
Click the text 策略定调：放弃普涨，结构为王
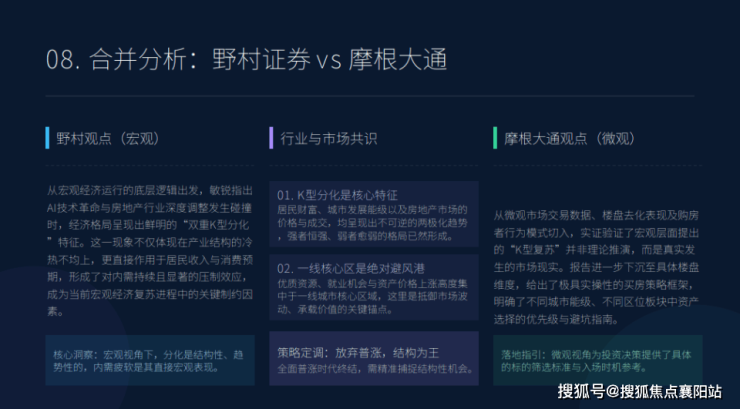tap(358, 352)
